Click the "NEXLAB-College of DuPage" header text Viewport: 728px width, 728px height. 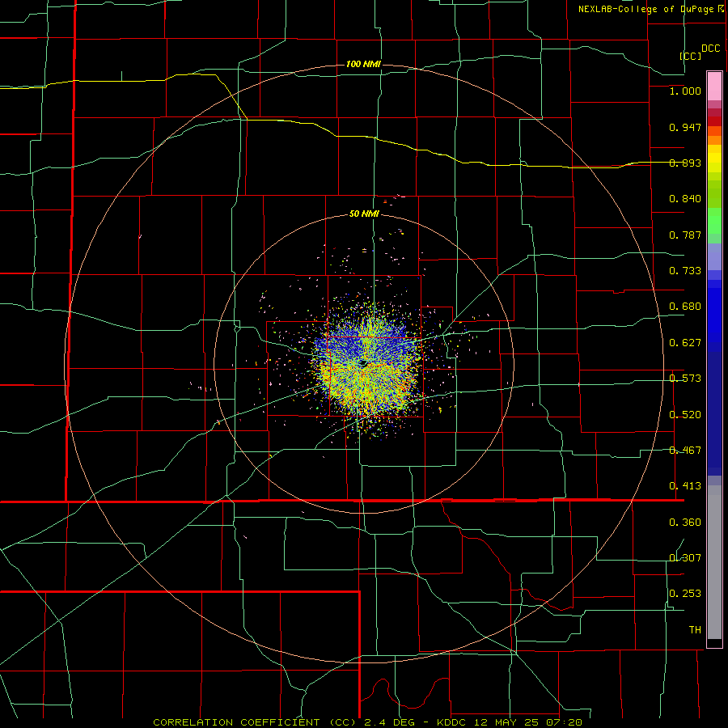645,9
